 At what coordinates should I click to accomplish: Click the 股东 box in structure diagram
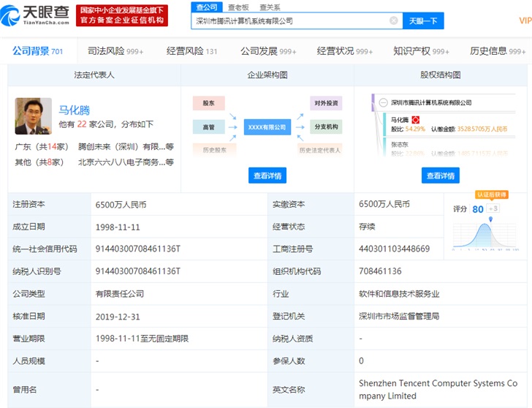click(209, 103)
